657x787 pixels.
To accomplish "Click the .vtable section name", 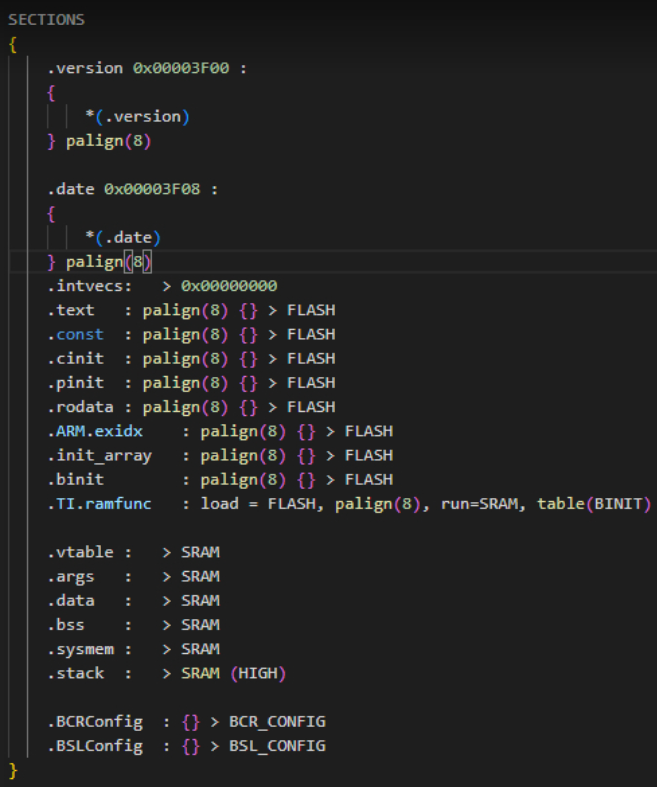I will pyautogui.click(x=80, y=552).
